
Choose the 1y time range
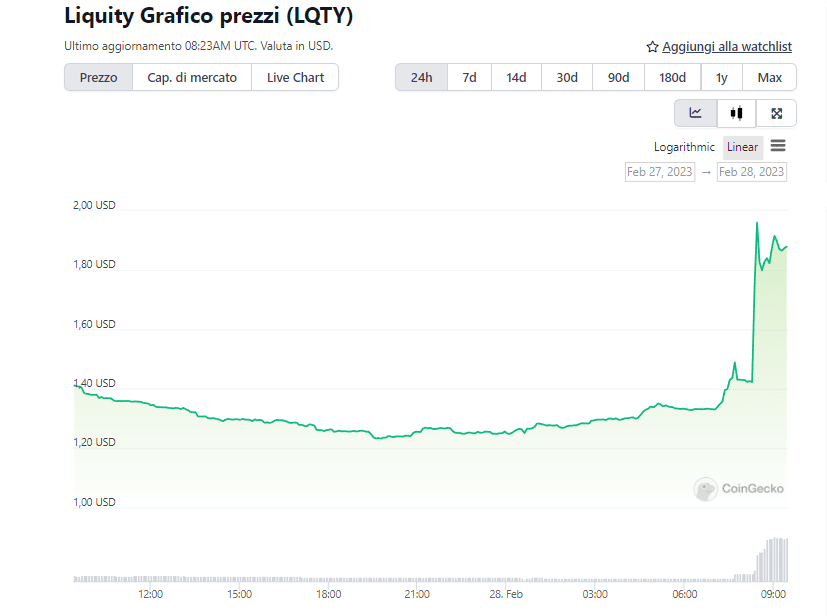[722, 78]
